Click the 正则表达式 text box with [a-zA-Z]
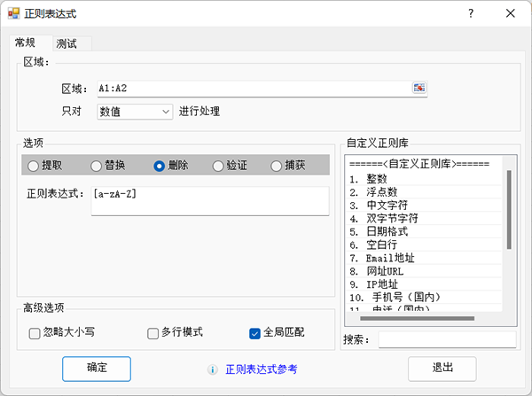Image resolution: width=532 pixels, height=396 pixels. pos(210,201)
